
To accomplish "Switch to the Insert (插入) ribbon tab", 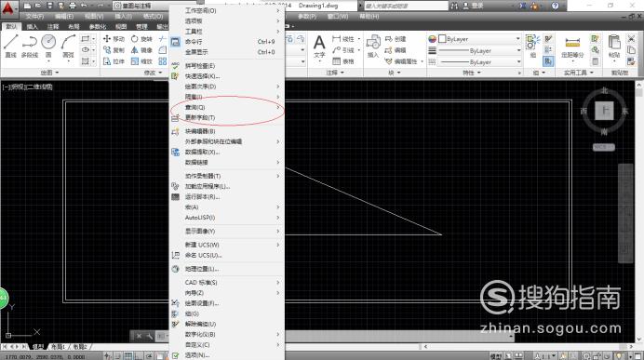I will click(x=32, y=27).
